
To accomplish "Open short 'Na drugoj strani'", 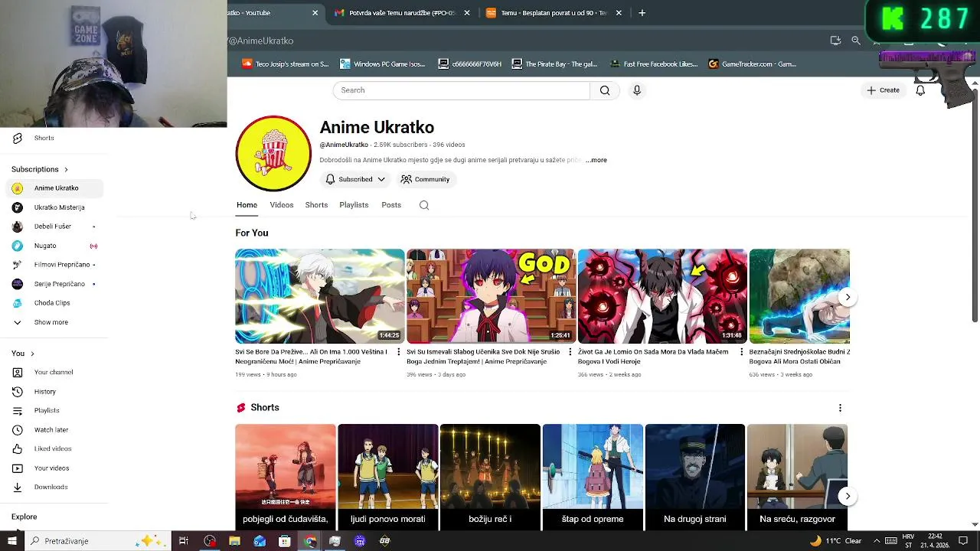I will coord(695,476).
